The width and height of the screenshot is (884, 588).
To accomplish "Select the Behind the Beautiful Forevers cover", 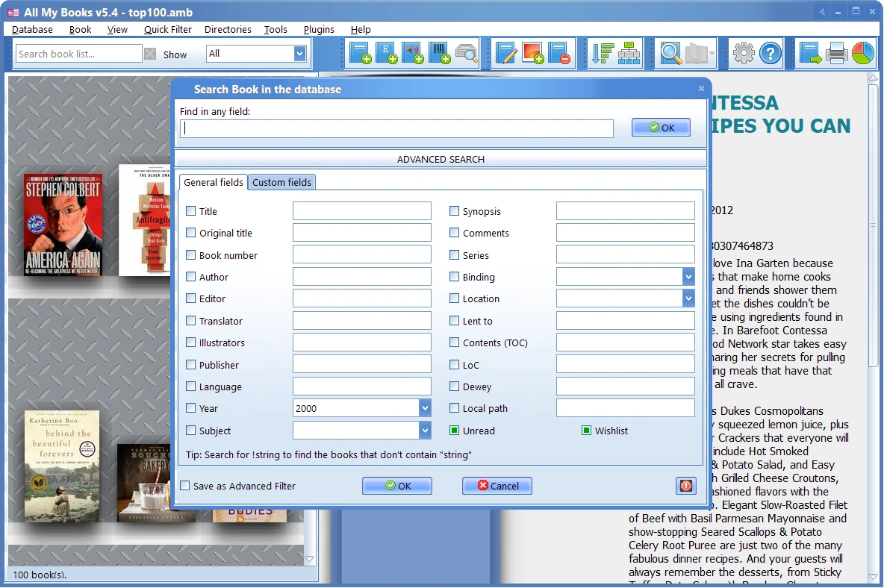I will [62, 465].
